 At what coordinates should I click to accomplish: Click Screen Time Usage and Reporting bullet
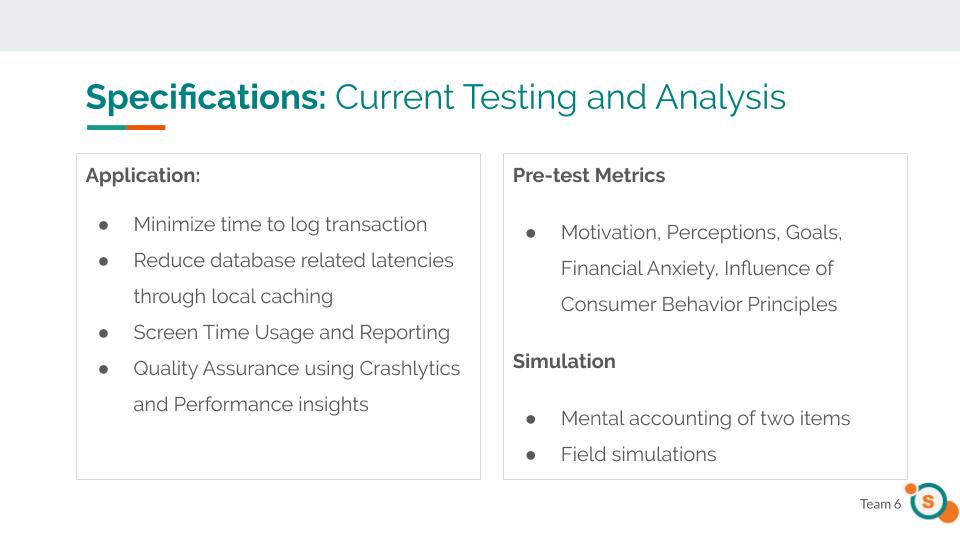[x=291, y=332]
